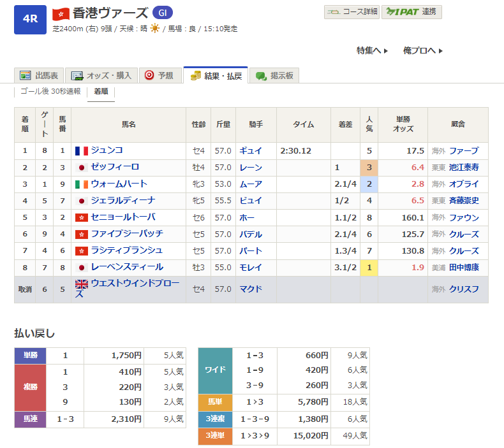Click the コース詳細 button
Viewport: 504px width, 448px height.
352,12
